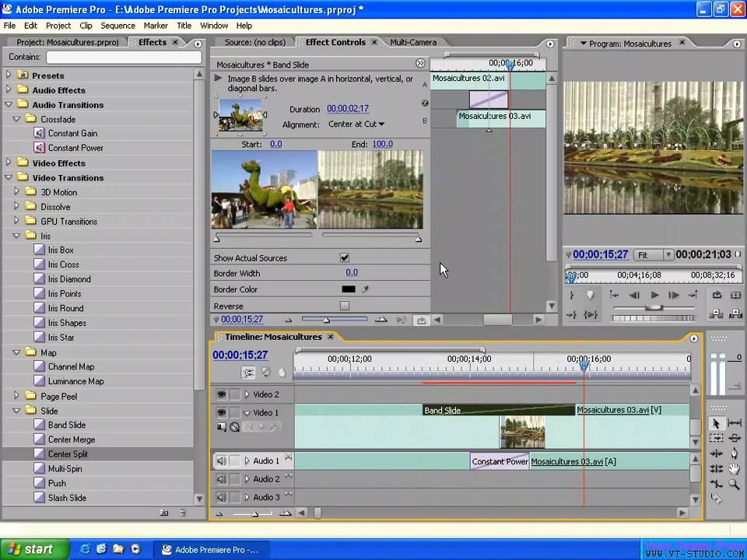Select the Pen tool

click(x=735, y=453)
